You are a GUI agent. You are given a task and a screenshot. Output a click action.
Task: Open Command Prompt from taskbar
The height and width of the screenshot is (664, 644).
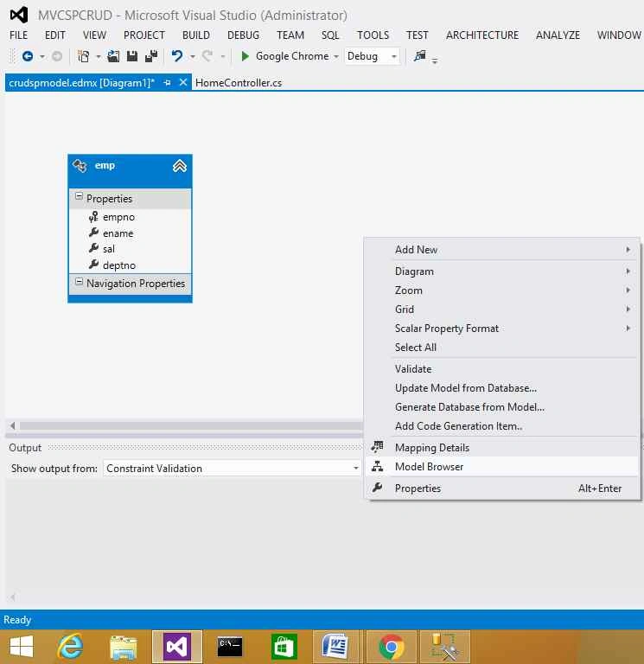(x=230, y=647)
